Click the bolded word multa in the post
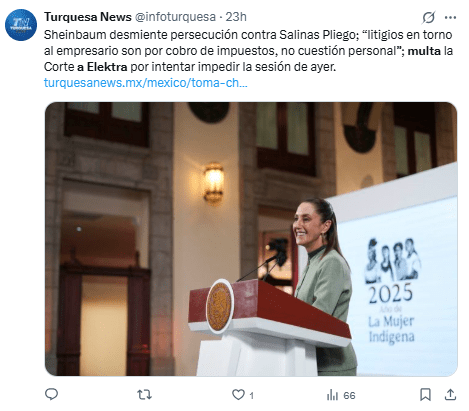The width and height of the screenshot is (469, 411). 424,51
